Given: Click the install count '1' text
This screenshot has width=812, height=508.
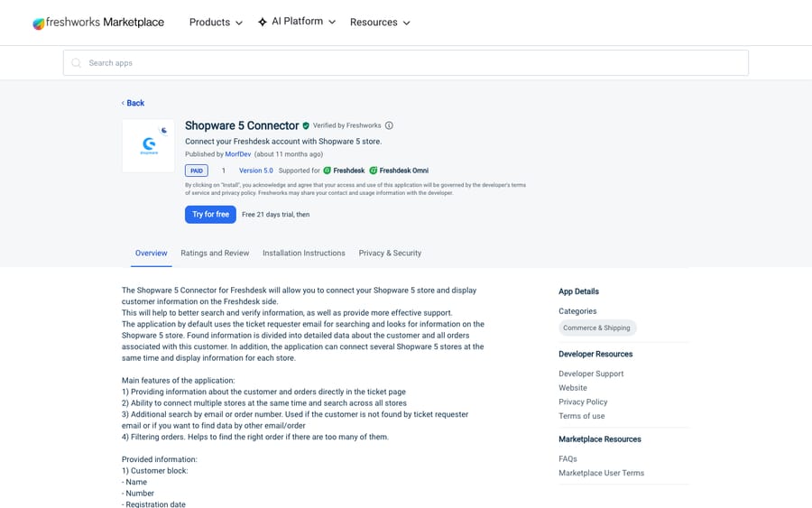Looking at the screenshot, I should pos(224,171).
